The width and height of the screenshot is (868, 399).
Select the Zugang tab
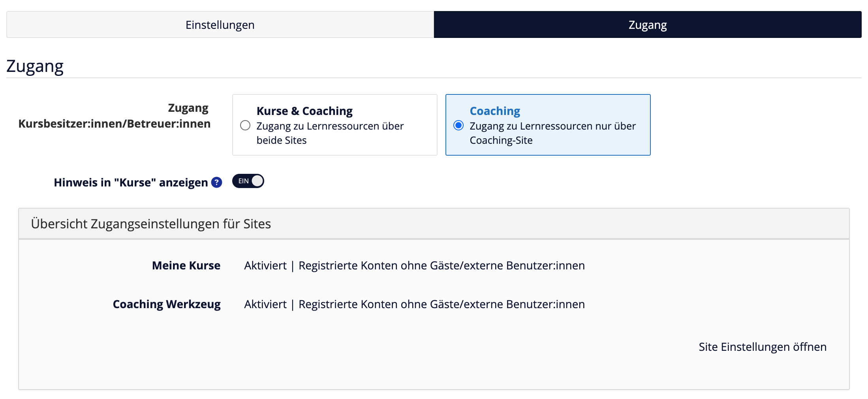[x=647, y=25]
